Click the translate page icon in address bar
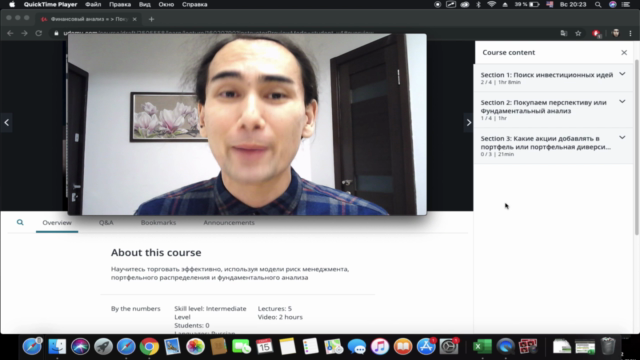This screenshot has width=640, height=360. pos(564,33)
